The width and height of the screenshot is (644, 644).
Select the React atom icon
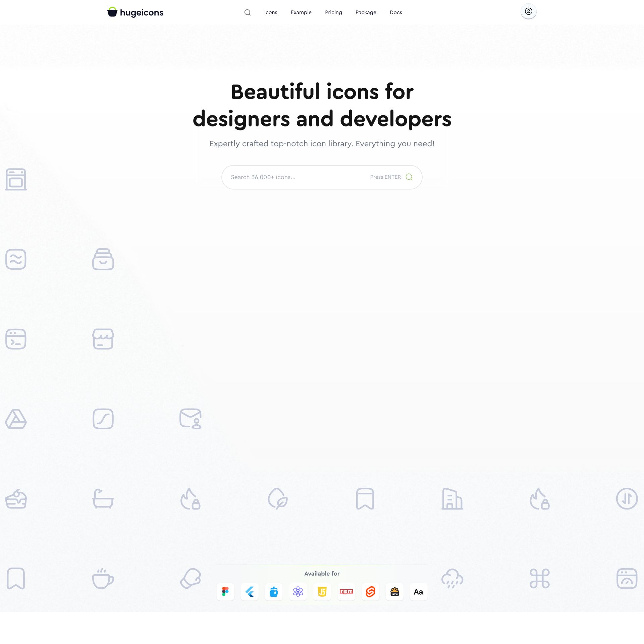click(x=298, y=592)
